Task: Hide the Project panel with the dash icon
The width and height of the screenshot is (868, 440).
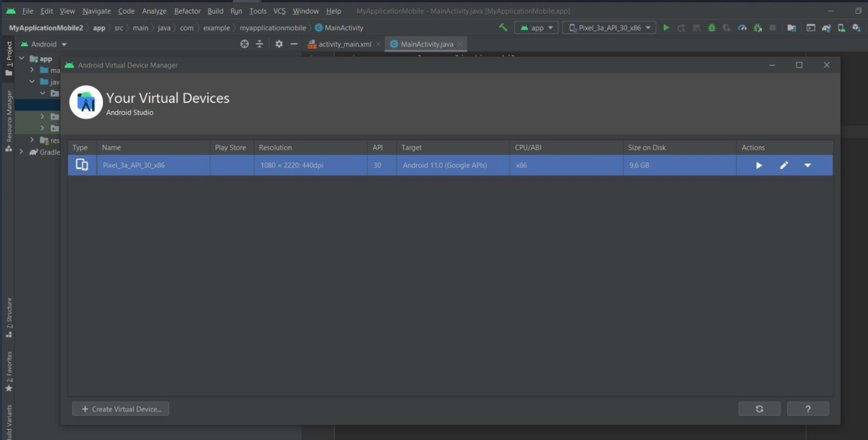Action: point(294,44)
